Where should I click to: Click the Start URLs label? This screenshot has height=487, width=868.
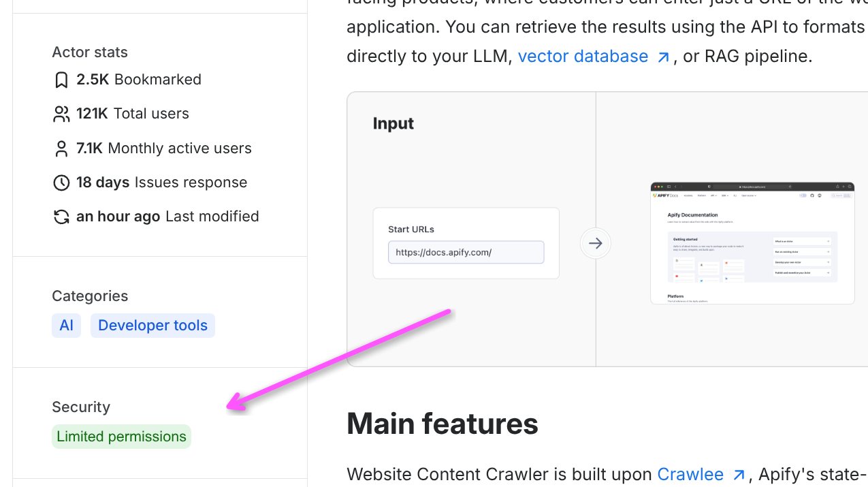pyautogui.click(x=411, y=230)
